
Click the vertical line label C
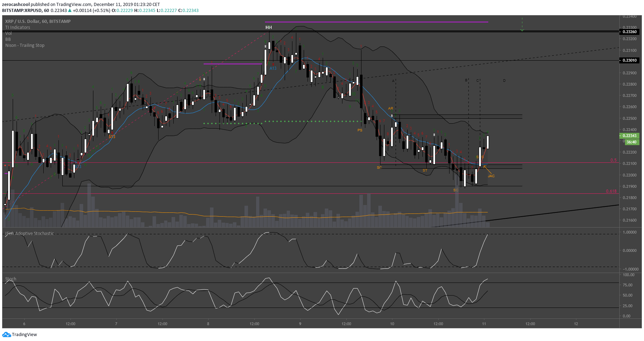478,81
